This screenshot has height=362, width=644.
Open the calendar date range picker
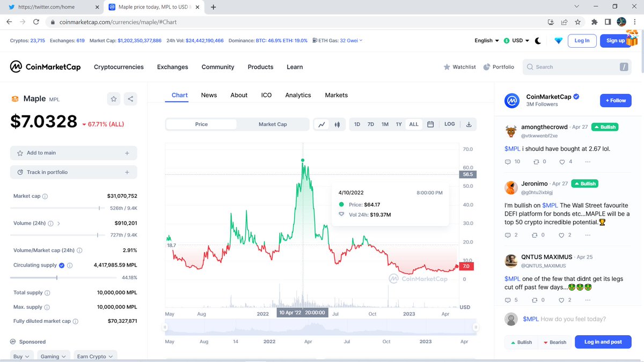(430, 124)
